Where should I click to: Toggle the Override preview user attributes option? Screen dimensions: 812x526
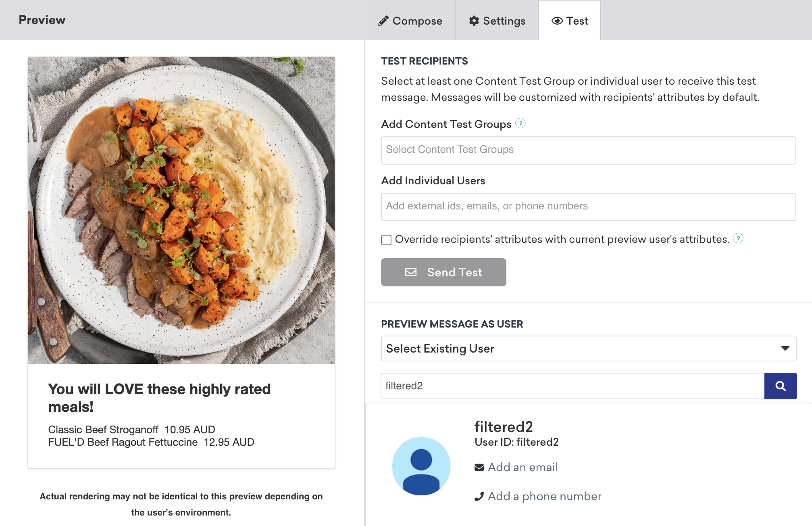click(x=386, y=239)
